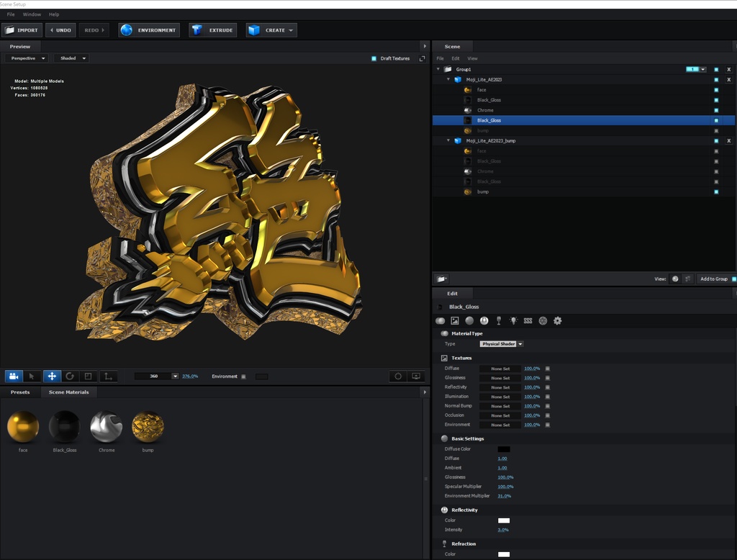
Task: Click the SSS material section icon
Action: click(528, 321)
